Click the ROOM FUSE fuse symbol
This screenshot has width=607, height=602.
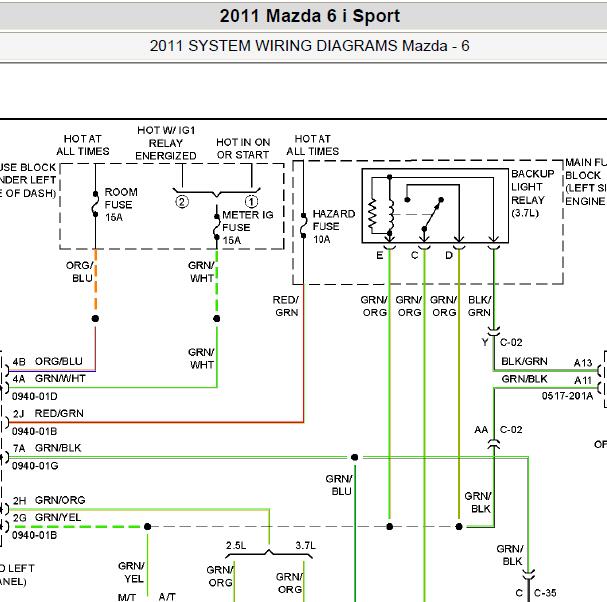pos(95,204)
